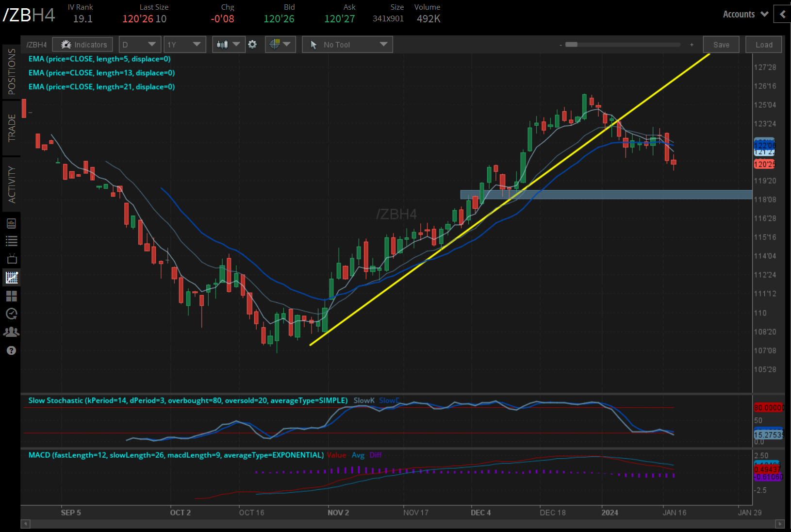This screenshot has width=791, height=532.
Task: Open the book chart sidebar icon
Action: coord(11,223)
